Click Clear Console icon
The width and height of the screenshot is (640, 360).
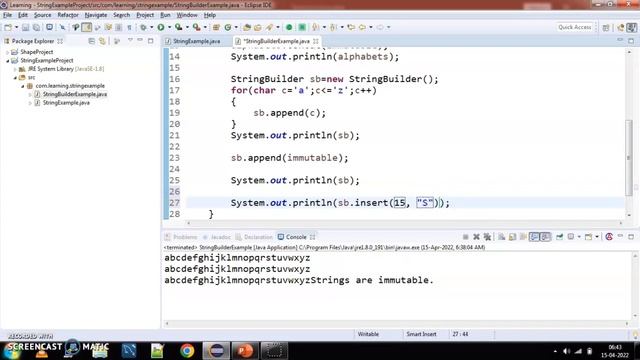(501, 237)
